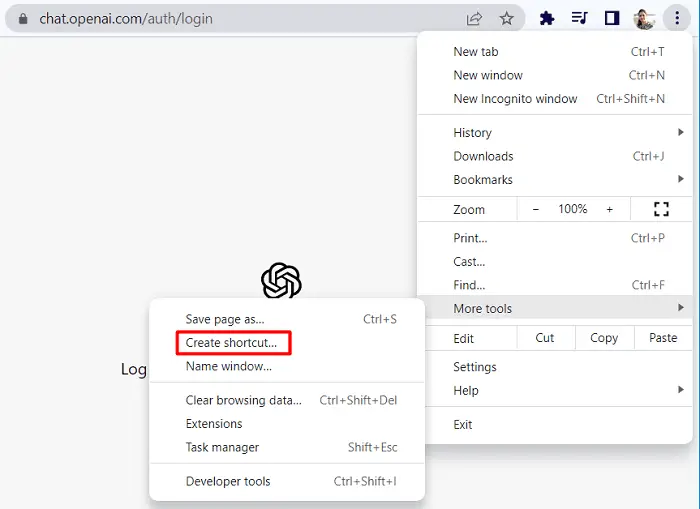700x509 pixels.
Task: Click the share page icon in the address bar
Action: point(474,19)
